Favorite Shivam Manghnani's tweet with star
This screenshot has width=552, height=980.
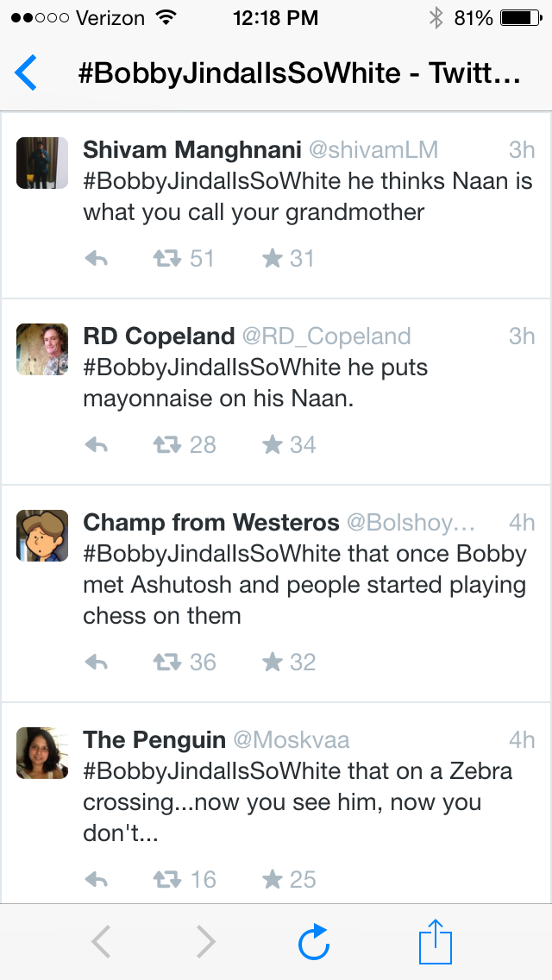[273, 258]
